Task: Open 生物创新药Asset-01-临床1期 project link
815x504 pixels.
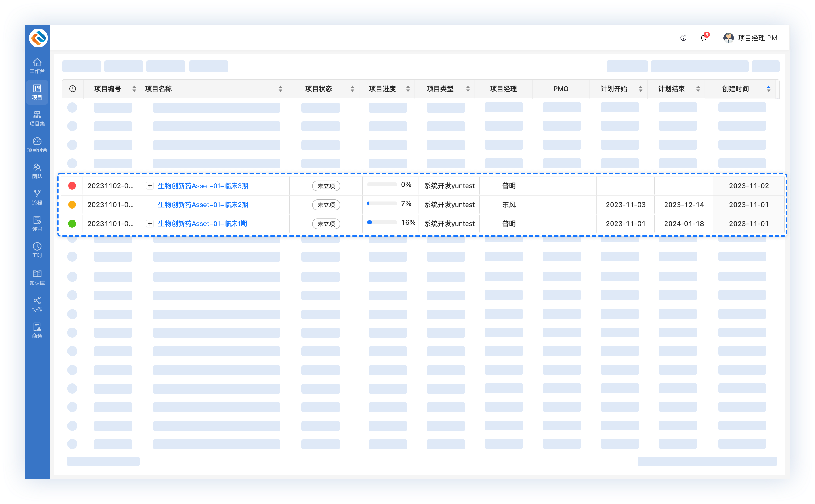Action: click(x=202, y=224)
